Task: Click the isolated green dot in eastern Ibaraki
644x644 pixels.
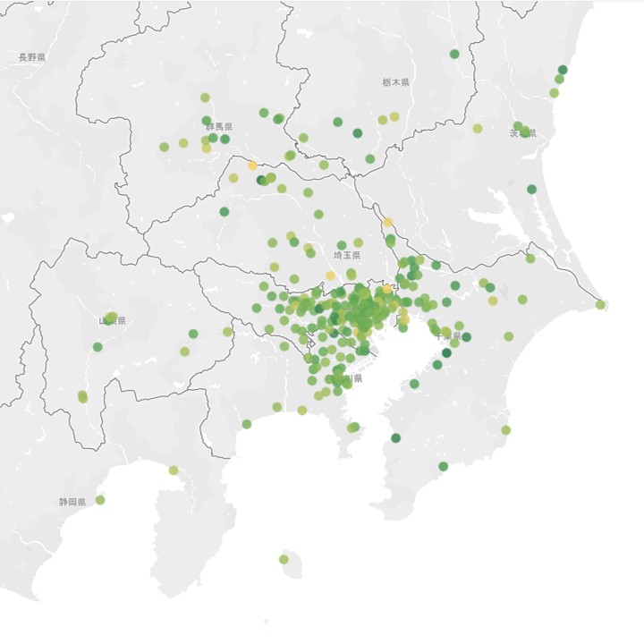Action: [531, 189]
